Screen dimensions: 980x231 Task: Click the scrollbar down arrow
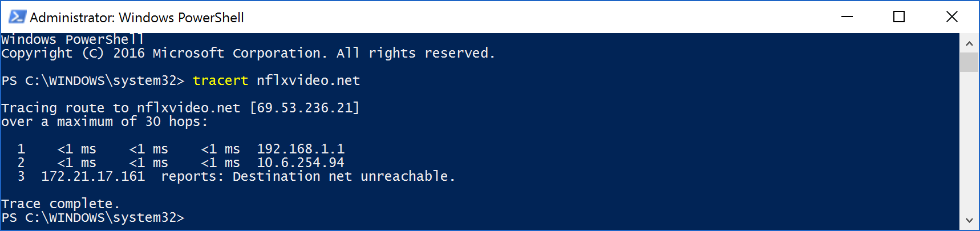[x=969, y=220]
